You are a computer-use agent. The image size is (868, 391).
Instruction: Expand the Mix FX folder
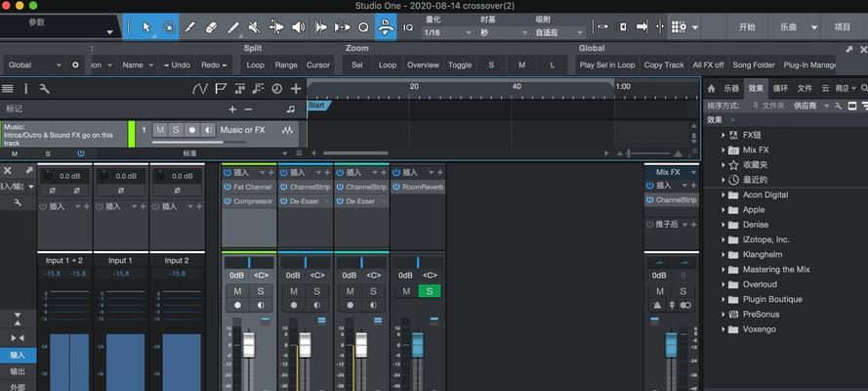click(723, 151)
